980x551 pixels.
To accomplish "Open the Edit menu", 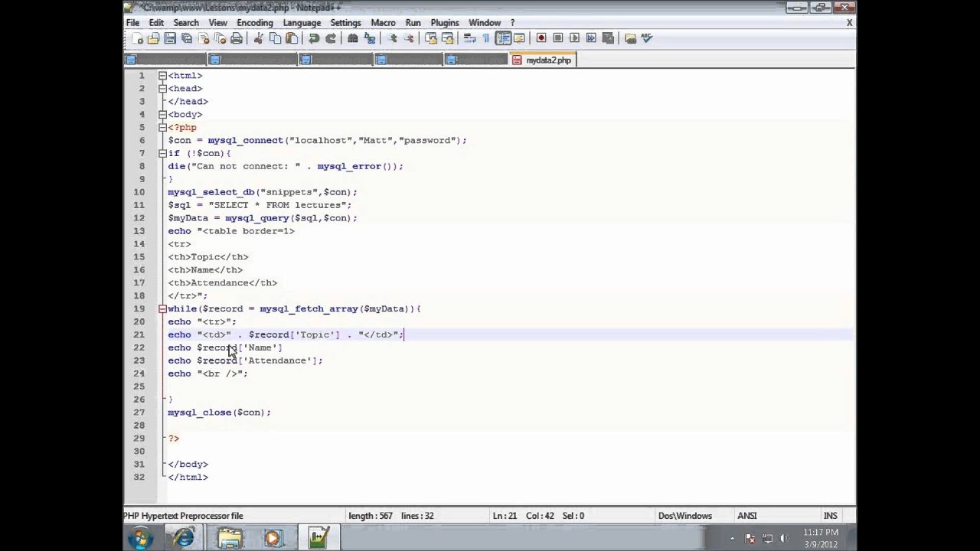I will [x=156, y=23].
